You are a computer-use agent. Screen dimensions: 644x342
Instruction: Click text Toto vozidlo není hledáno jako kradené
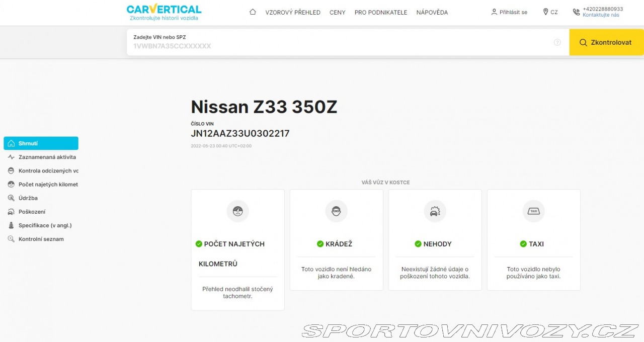pos(337,273)
